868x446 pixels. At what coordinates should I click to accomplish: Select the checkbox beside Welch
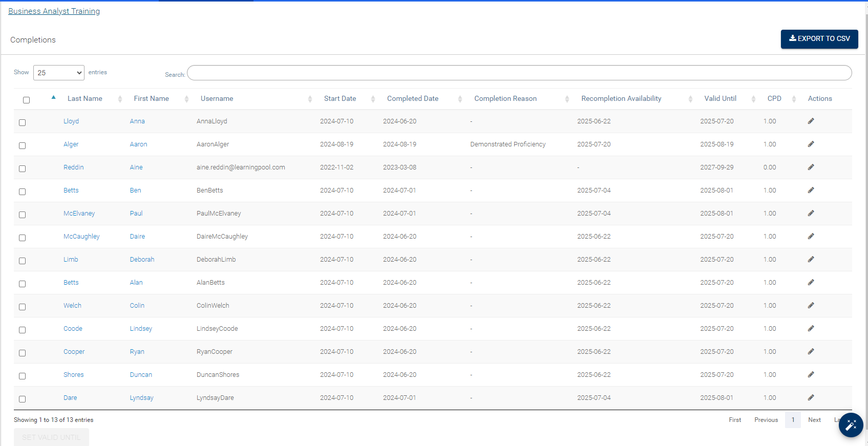click(22, 307)
